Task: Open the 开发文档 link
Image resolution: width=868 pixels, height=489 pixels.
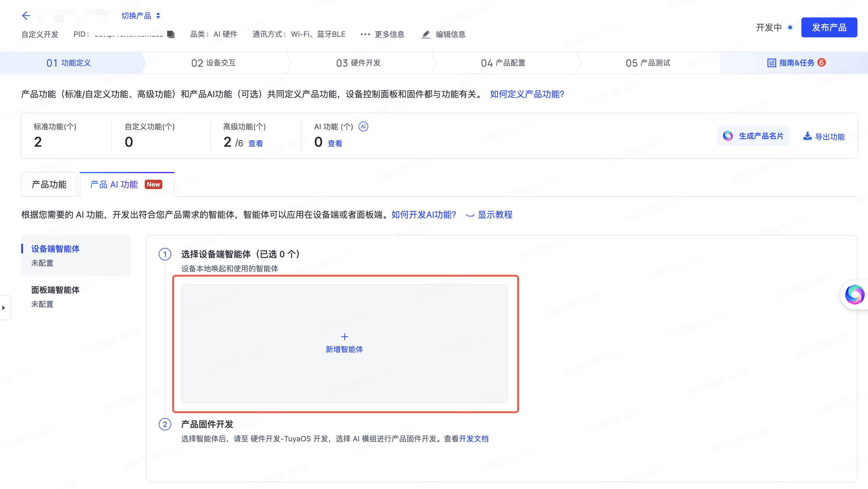Action: pyautogui.click(x=474, y=439)
